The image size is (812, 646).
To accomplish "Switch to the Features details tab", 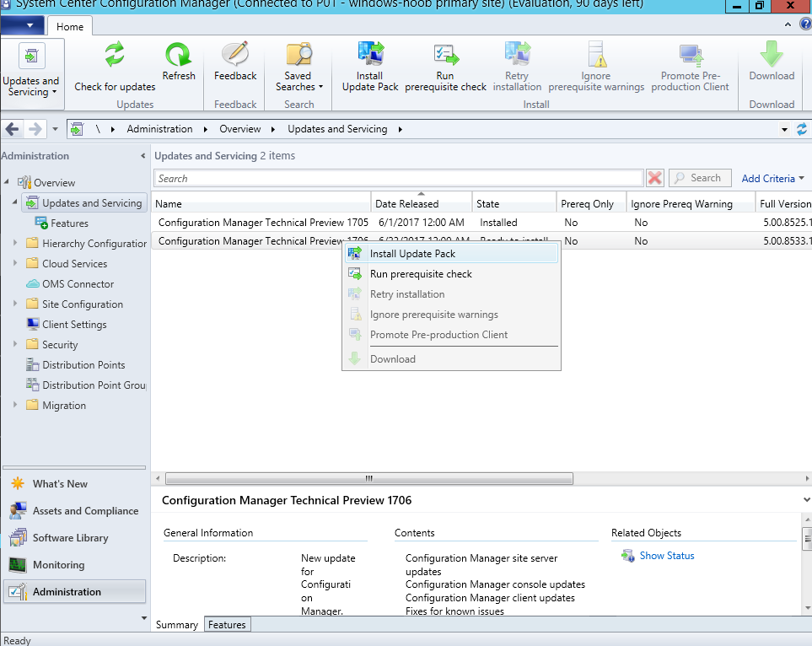I will point(227,625).
